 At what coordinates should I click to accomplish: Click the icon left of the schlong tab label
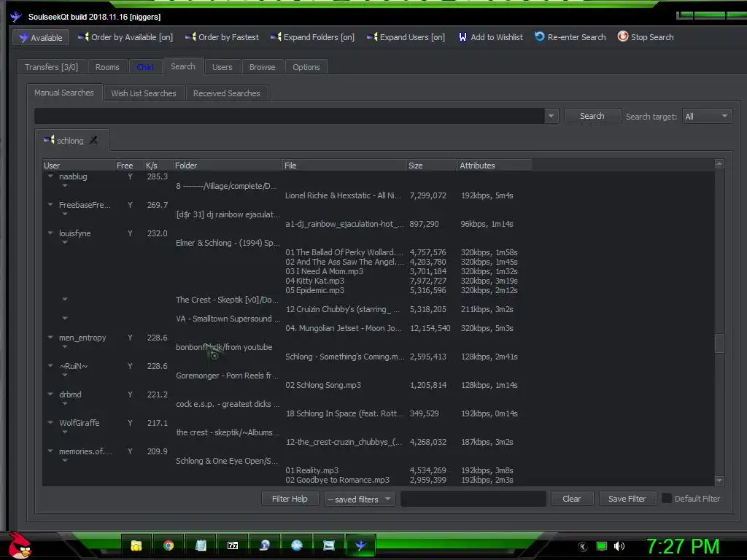(x=49, y=139)
